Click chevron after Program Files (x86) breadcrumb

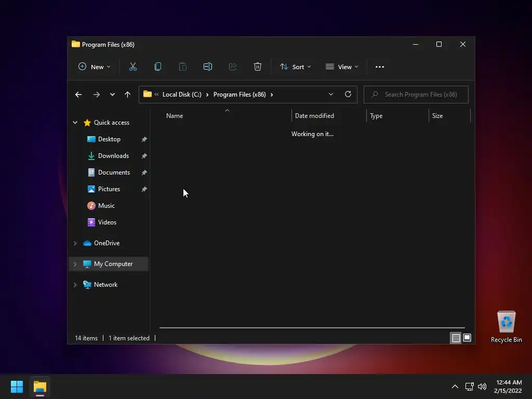272,95
